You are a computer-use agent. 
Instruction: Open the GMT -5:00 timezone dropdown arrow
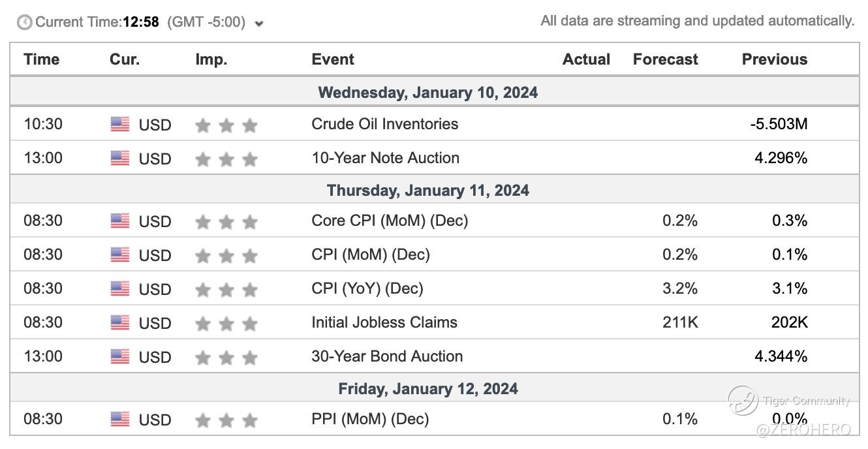[x=259, y=24]
